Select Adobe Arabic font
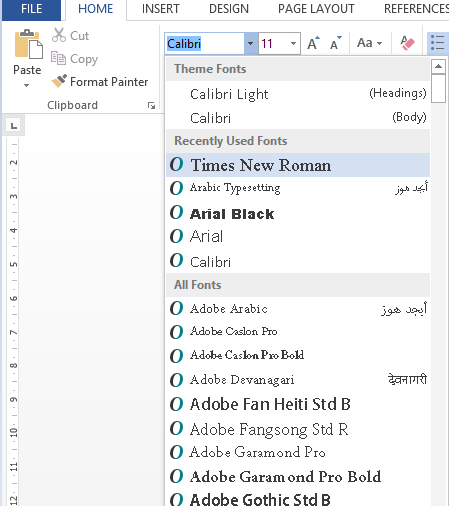The height and width of the screenshot is (506, 449). (298, 309)
